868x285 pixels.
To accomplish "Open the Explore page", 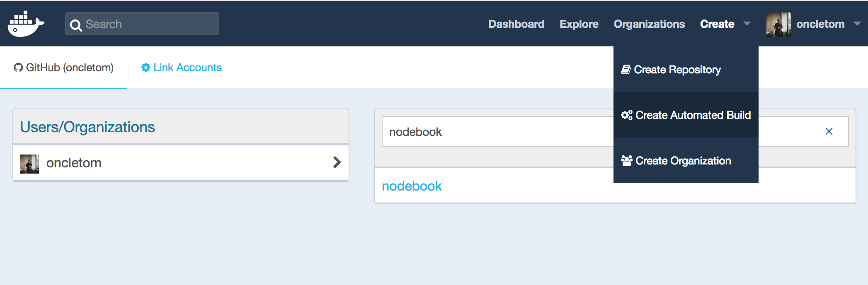I will point(579,24).
